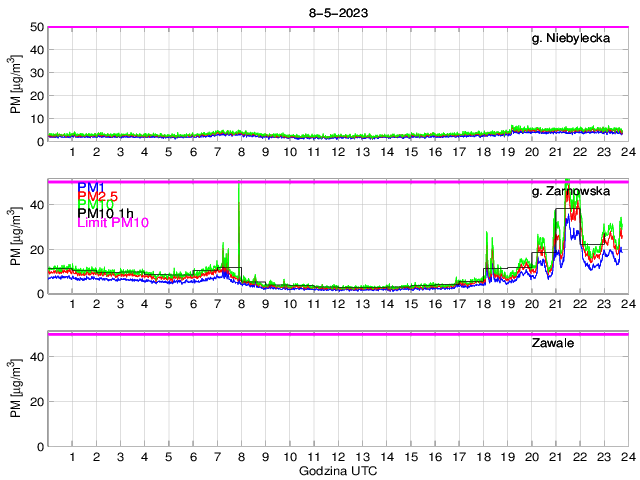
Task: Click the red PM2.5 legend entry
Action: coord(98,197)
